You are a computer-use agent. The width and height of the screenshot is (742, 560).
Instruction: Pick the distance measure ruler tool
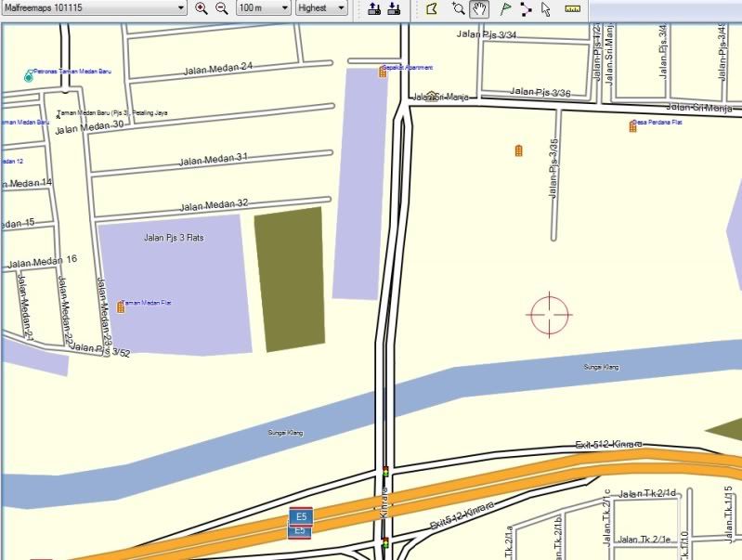tap(571, 8)
